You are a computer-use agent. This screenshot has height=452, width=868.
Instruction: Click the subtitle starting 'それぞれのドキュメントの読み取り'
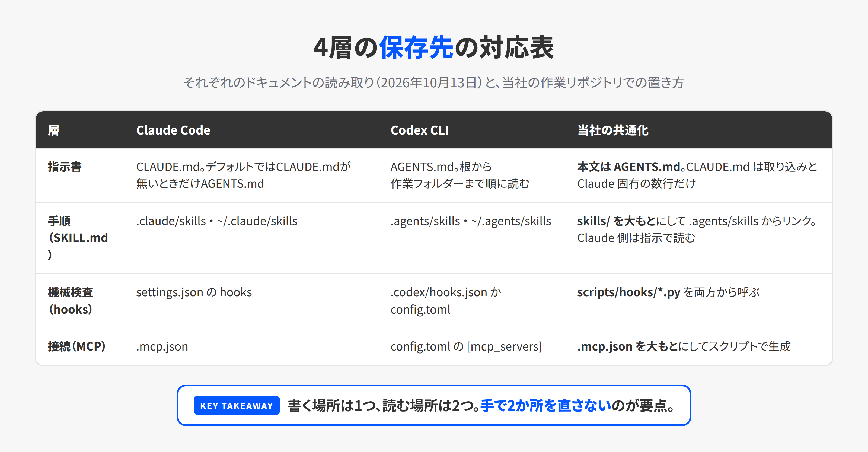pos(434,82)
